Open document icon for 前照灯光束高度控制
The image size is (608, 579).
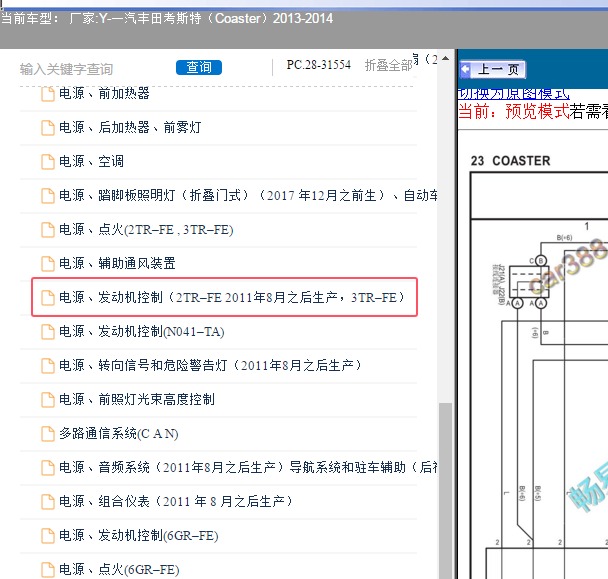point(48,400)
